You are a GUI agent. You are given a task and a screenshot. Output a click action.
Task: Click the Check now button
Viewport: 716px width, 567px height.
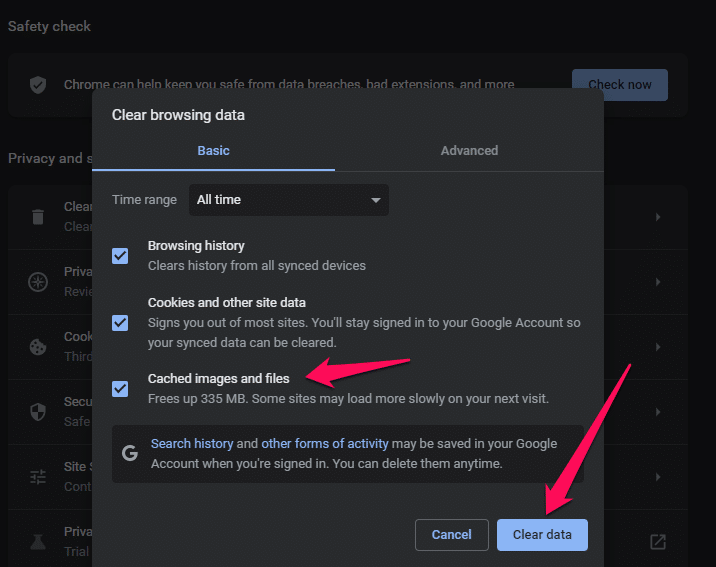(x=620, y=85)
